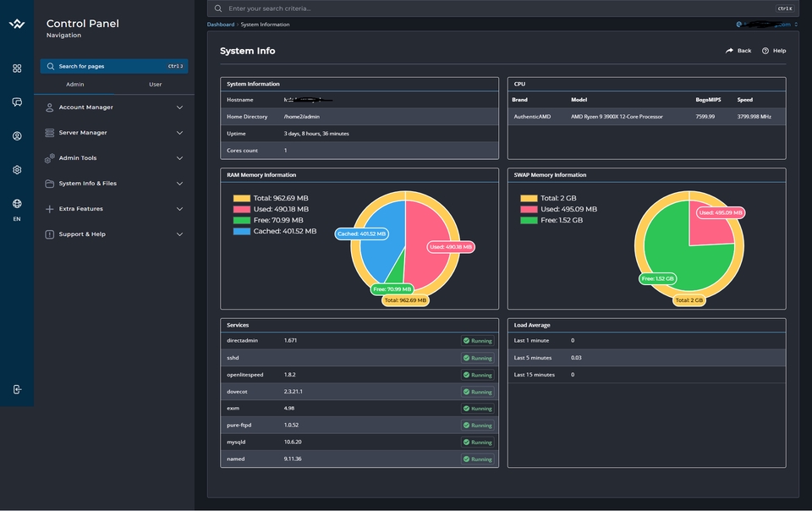The height and width of the screenshot is (511, 812).
Task: Click the named Running status badge
Action: (x=477, y=459)
